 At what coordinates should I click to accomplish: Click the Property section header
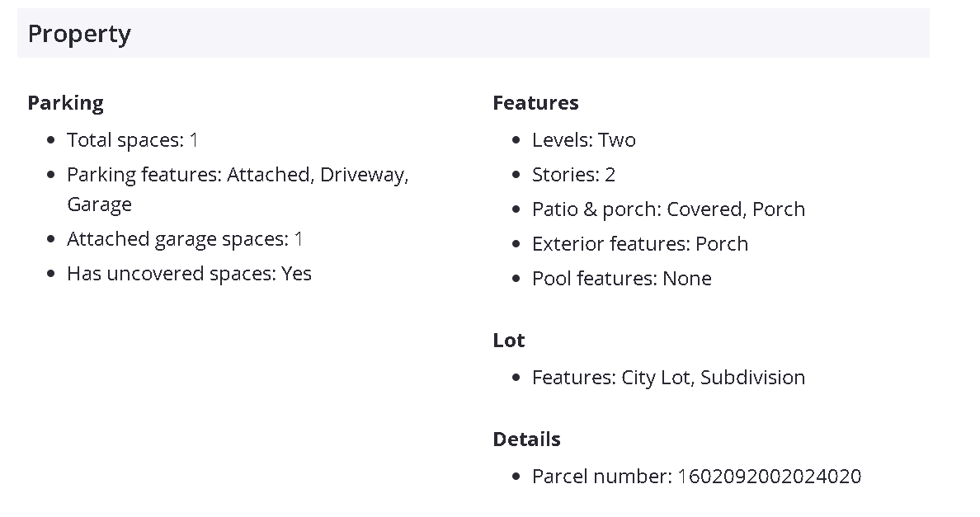point(79,34)
